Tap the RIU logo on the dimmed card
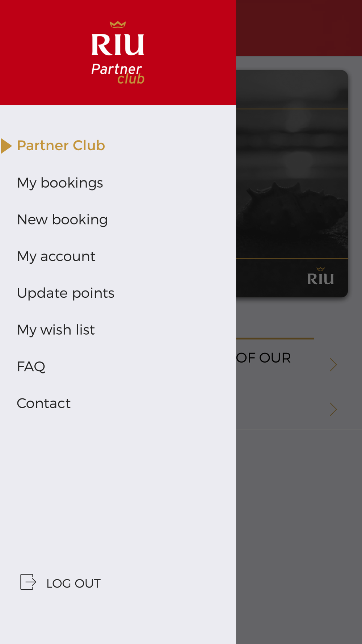The image size is (362, 644). click(320, 277)
